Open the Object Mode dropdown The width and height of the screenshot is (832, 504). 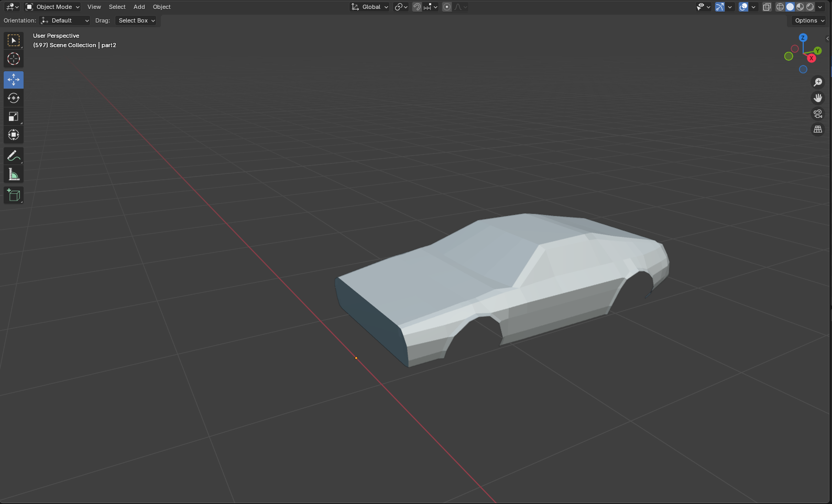click(52, 7)
